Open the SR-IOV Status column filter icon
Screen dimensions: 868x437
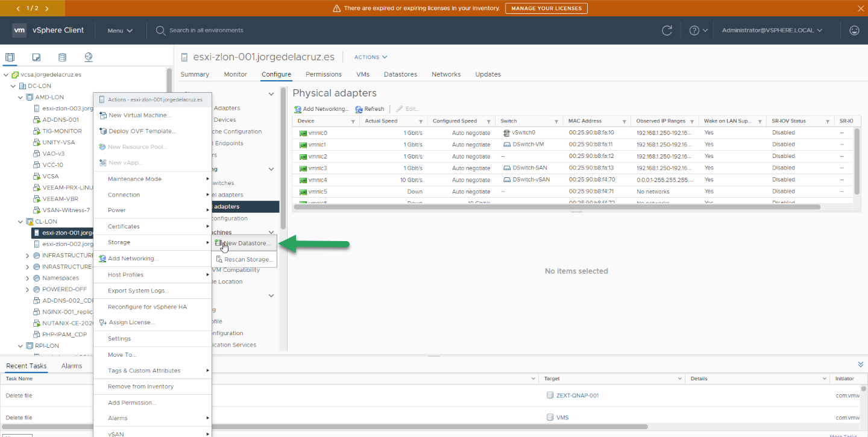[827, 121]
